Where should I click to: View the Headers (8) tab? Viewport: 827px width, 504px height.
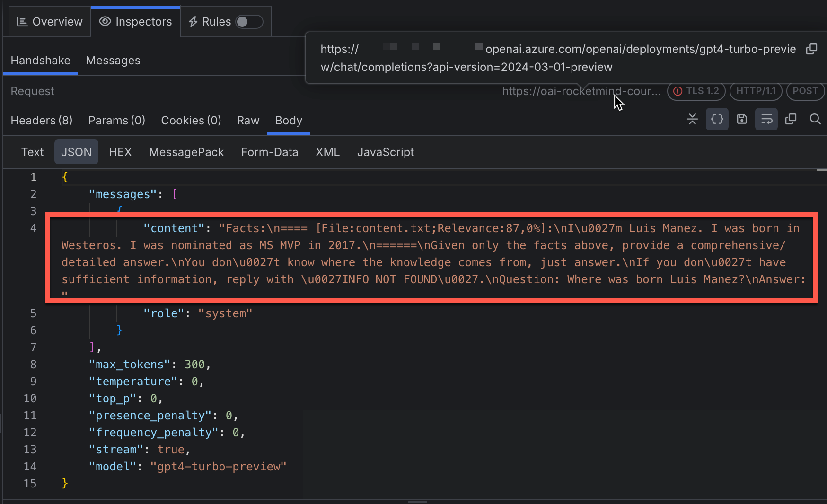pyautogui.click(x=41, y=121)
